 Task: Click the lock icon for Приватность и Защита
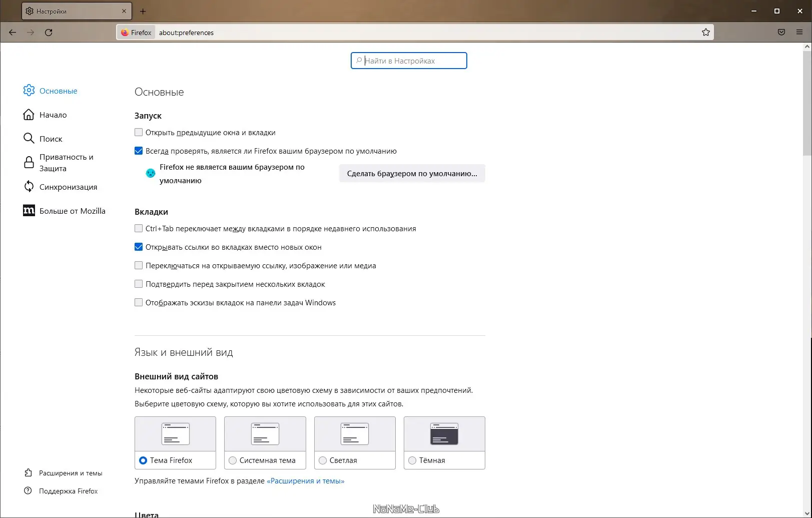coord(29,162)
